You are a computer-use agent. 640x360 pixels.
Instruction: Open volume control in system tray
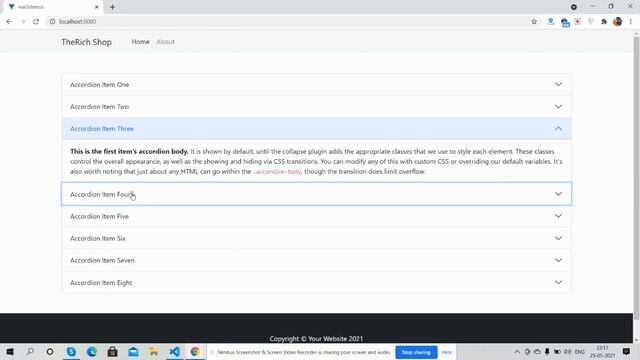pyautogui.click(x=567, y=351)
